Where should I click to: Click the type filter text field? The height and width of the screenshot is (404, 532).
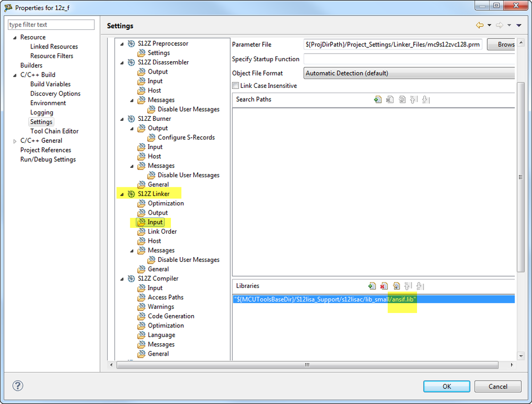point(51,24)
